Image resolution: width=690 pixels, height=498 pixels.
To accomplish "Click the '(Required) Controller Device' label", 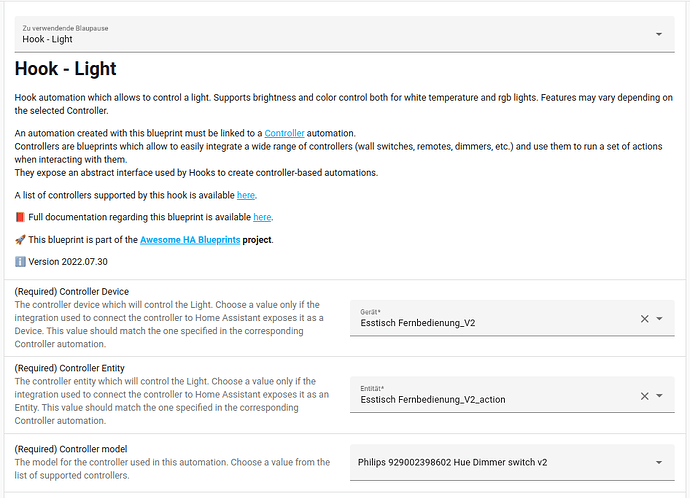I will pos(79,292).
